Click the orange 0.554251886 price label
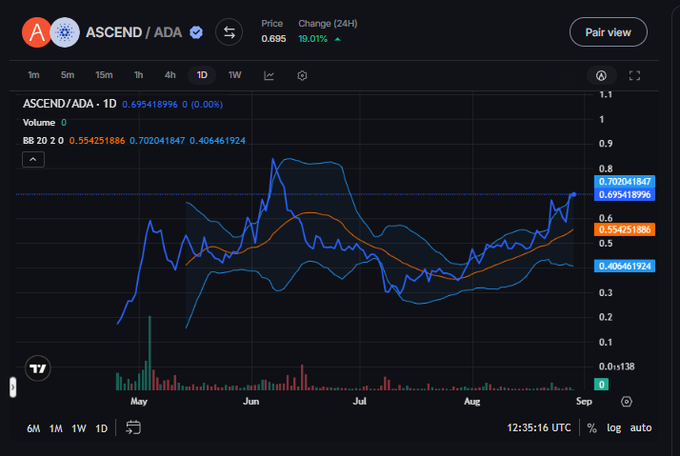The width and height of the screenshot is (680, 456). click(624, 230)
